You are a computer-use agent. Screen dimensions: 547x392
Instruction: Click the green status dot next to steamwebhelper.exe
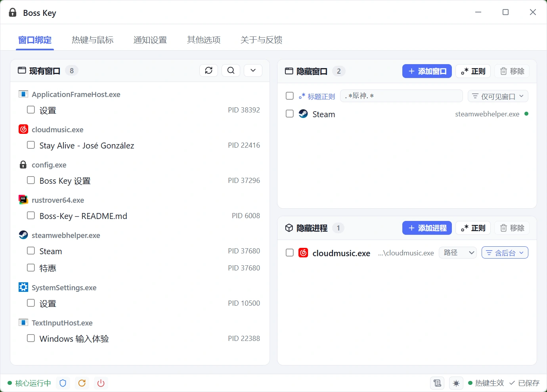click(x=526, y=114)
